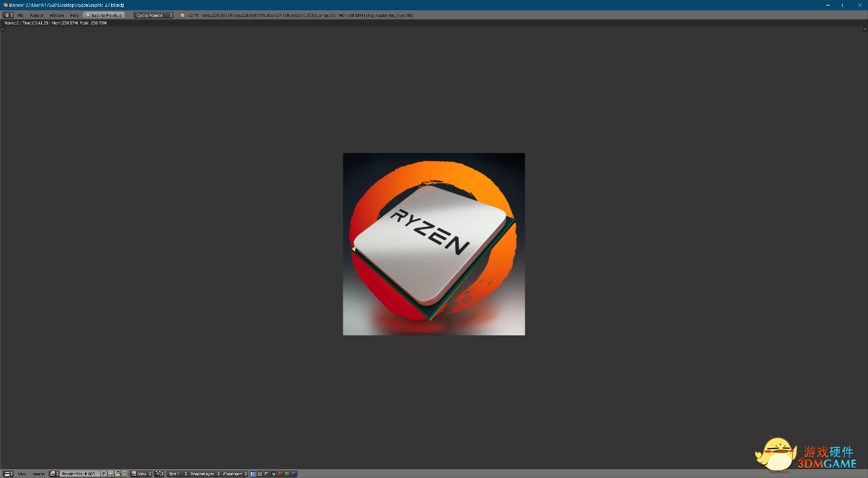Open the Image Editor type selector

tap(8, 474)
